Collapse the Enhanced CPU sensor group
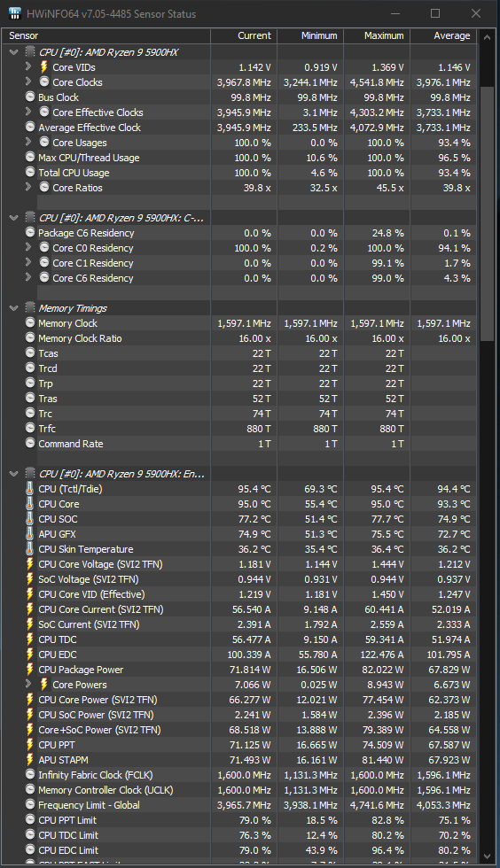The height and width of the screenshot is (868, 500). (x=14, y=473)
